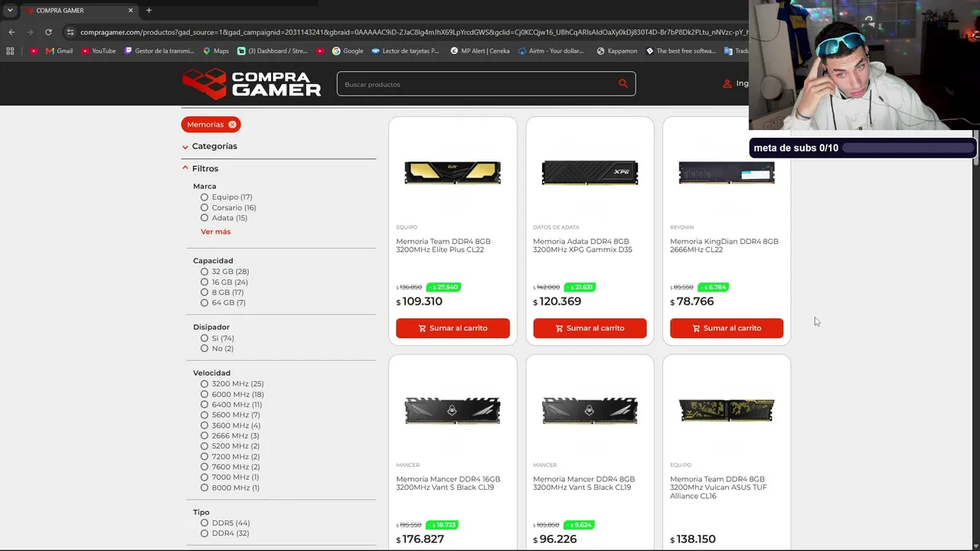Click the user account icon
Image resolution: width=980 pixels, height=551 pixels.
(727, 84)
